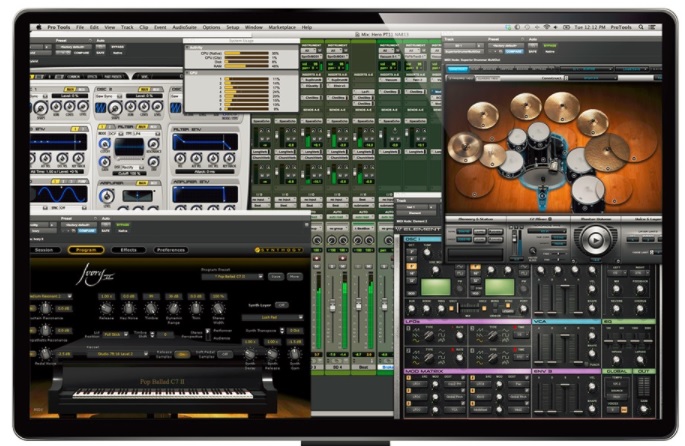Open factory default preset in Ivory header

tap(77, 225)
